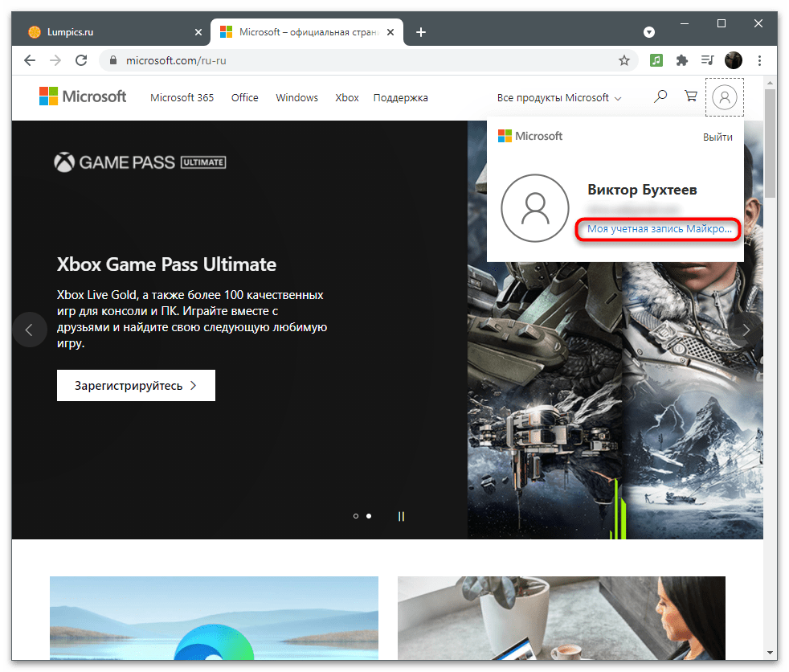Open the shopping cart icon
This screenshot has height=672, width=789.
tap(690, 97)
